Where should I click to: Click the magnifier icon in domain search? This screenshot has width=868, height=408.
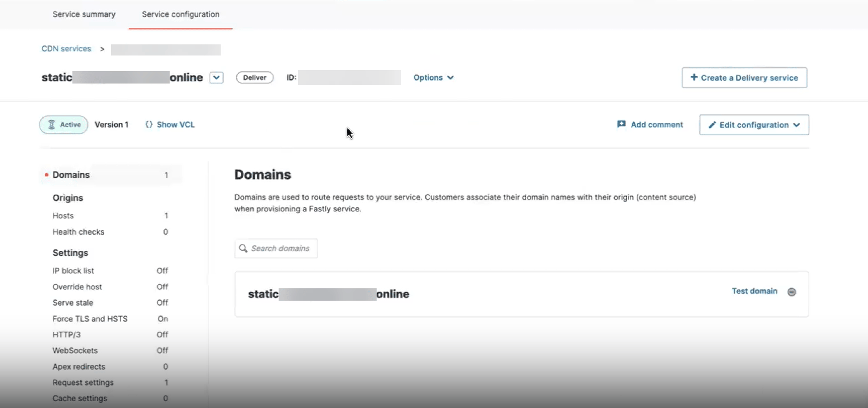[x=243, y=249]
